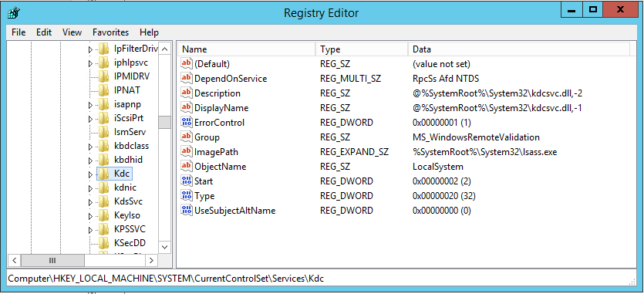
Task: Click the DisplayName value string icon
Action: [187, 108]
